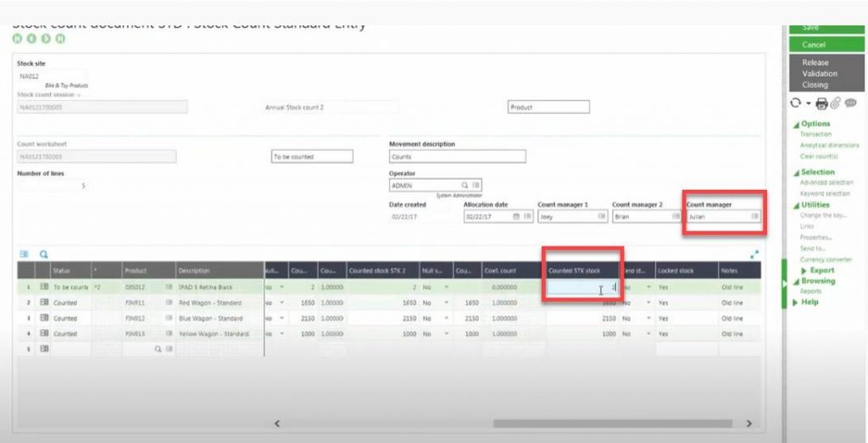Expand the grid to full screen

pyautogui.click(x=754, y=253)
